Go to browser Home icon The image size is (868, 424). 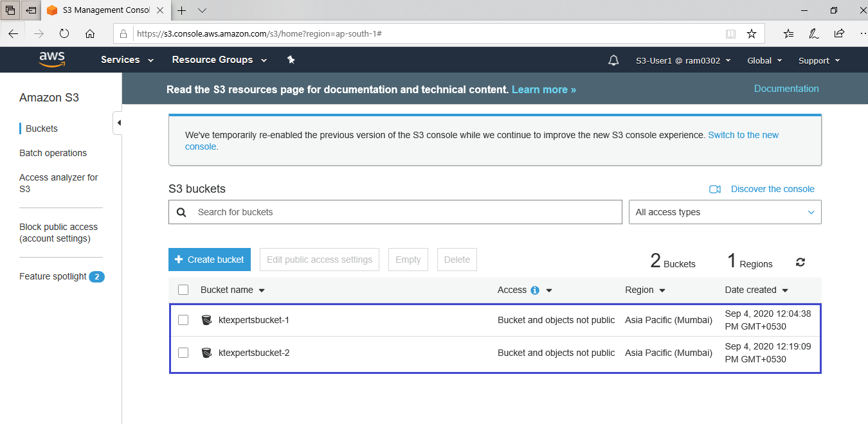point(90,33)
